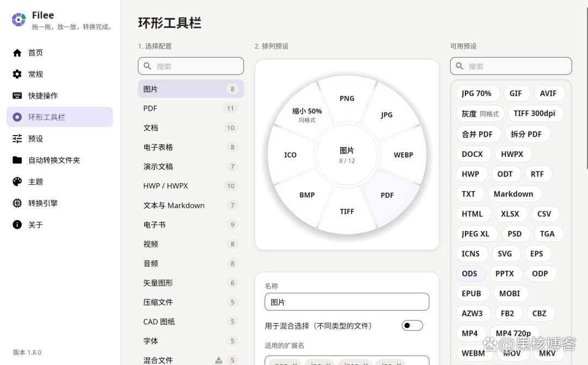Select the 视频 configuration

pyautogui.click(x=191, y=244)
